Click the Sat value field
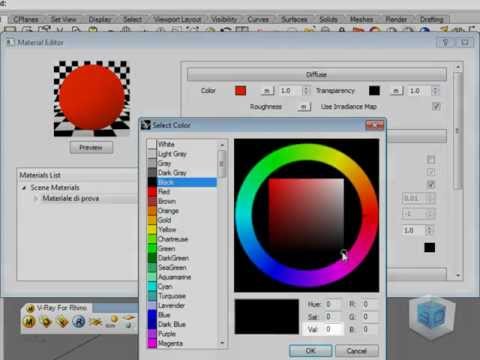This screenshot has height=360, width=480. (333, 317)
